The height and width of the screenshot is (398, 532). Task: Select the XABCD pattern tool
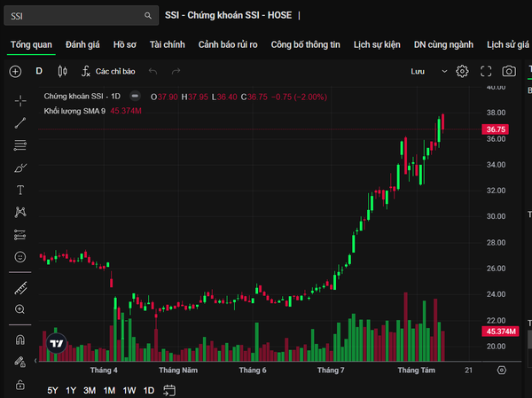point(20,212)
